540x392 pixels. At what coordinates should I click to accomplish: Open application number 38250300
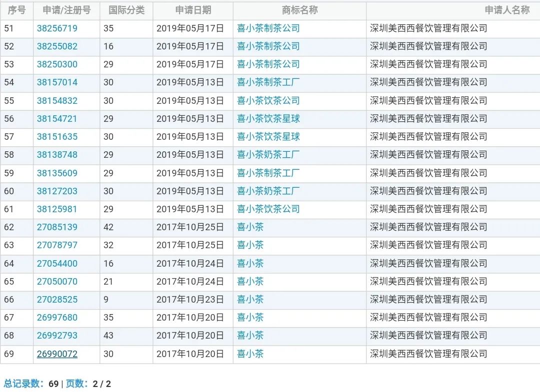57,64
